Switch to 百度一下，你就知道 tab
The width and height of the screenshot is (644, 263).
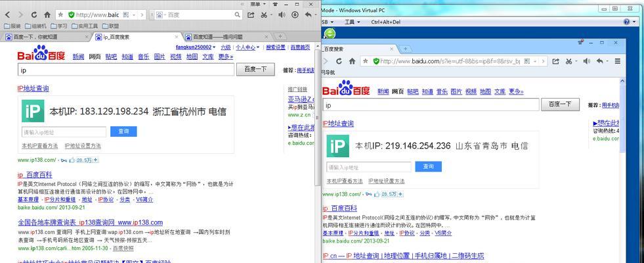pos(47,37)
